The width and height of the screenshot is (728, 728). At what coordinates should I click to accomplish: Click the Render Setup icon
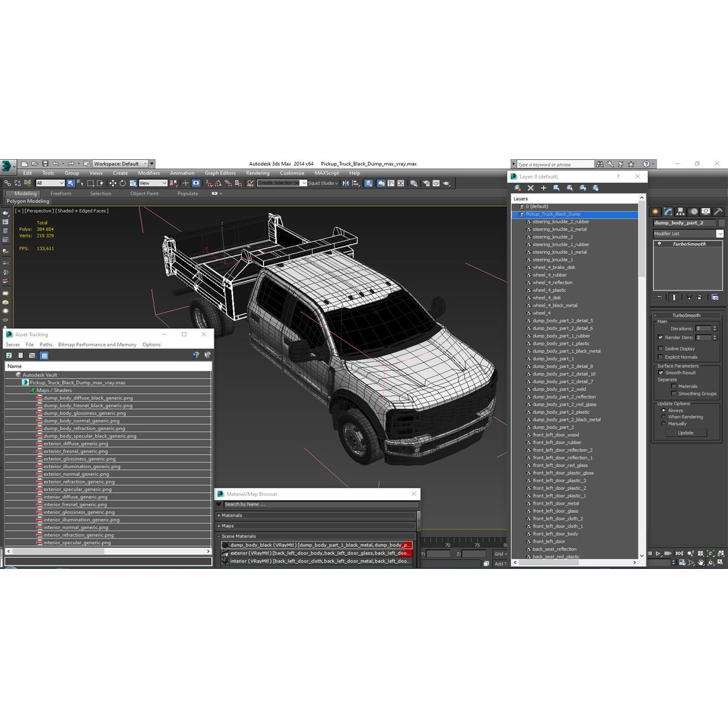click(426, 183)
